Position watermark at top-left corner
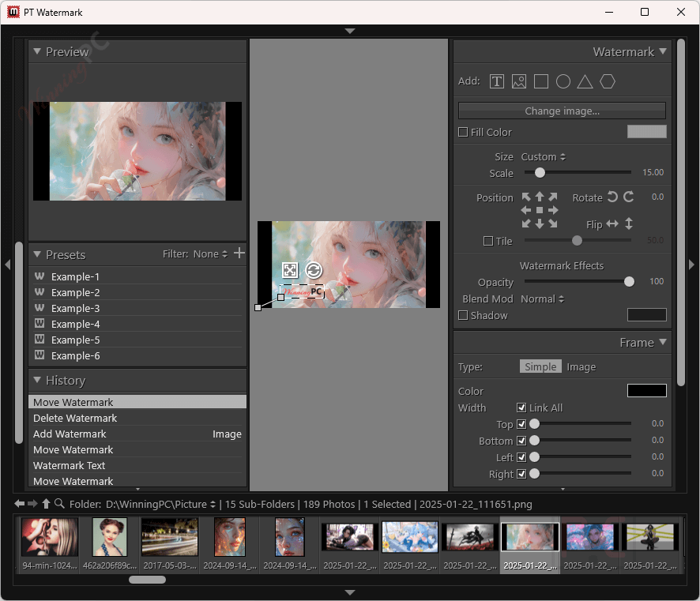This screenshot has height=601, width=700. click(x=526, y=197)
